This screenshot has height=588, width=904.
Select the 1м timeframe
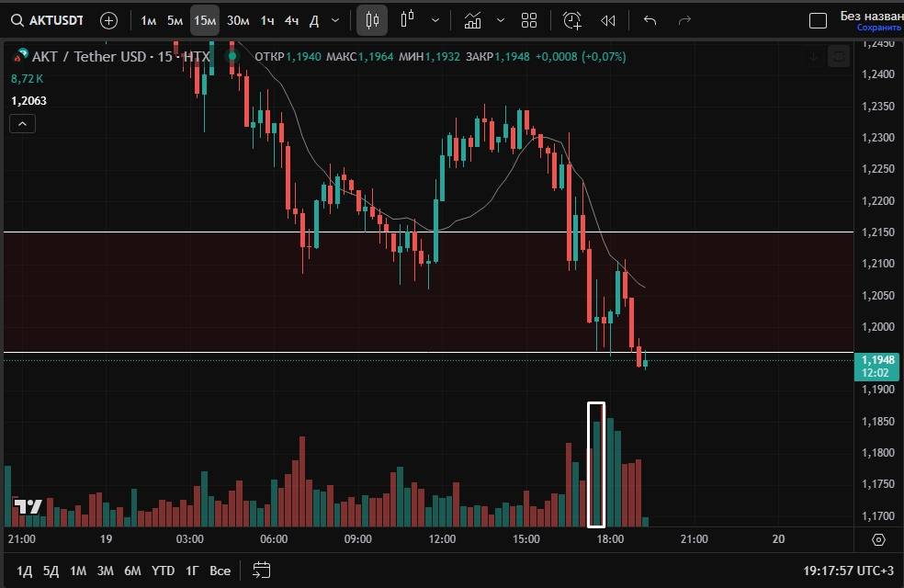click(x=148, y=20)
